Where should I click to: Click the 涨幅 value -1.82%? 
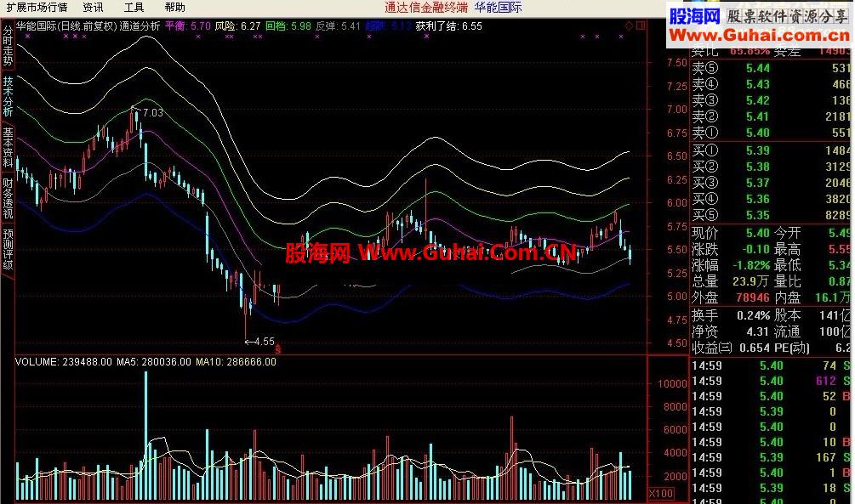pos(751,266)
